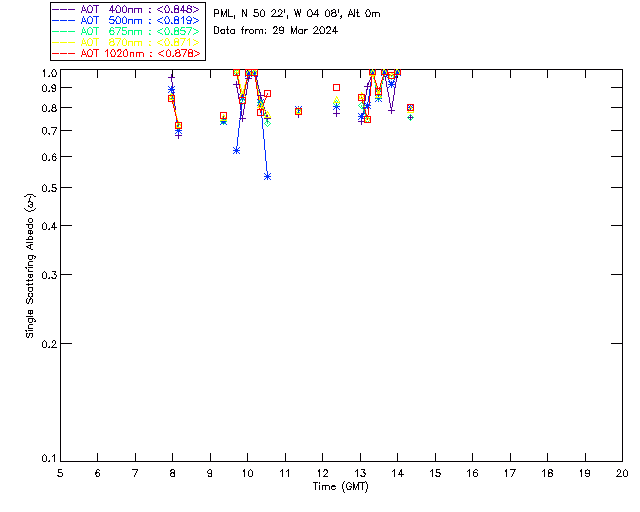
Task: Click the x-axis tick label 19
Action: click(x=585, y=473)
